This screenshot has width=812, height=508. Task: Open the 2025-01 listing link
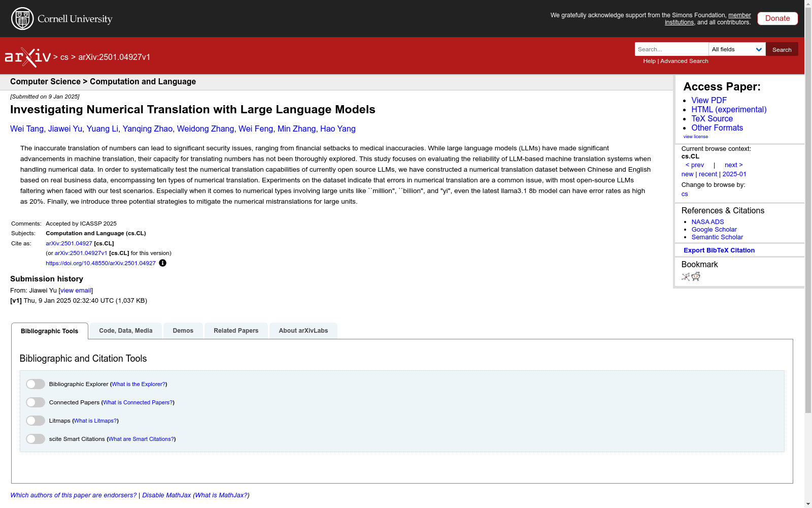pos(734,174)
